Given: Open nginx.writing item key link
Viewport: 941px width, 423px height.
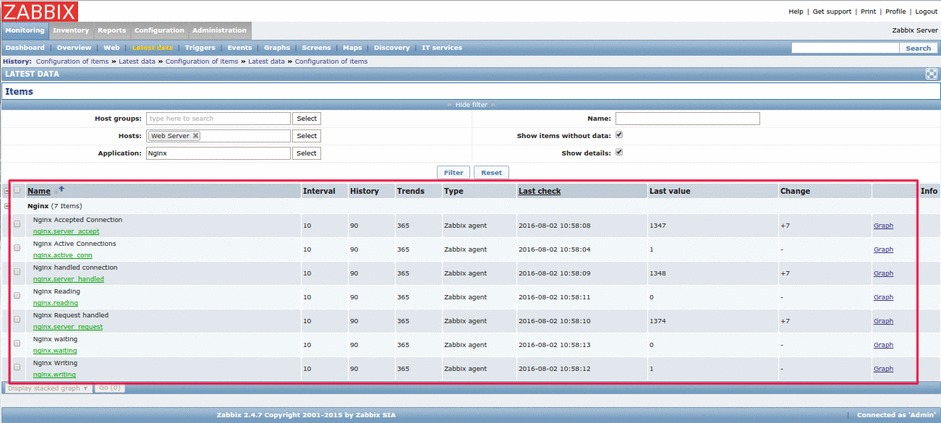Looking at the screenshot, I should [54, 375].
